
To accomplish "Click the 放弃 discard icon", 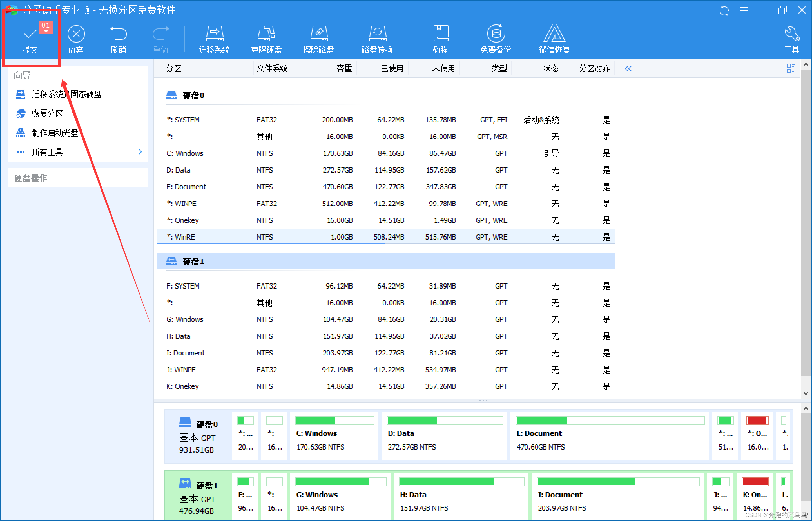I will point(76,34).
